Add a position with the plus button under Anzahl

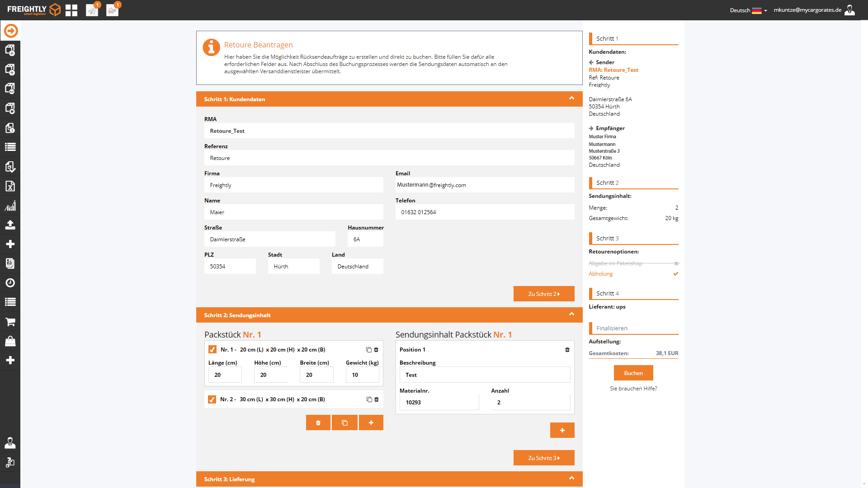pos(562,430)
